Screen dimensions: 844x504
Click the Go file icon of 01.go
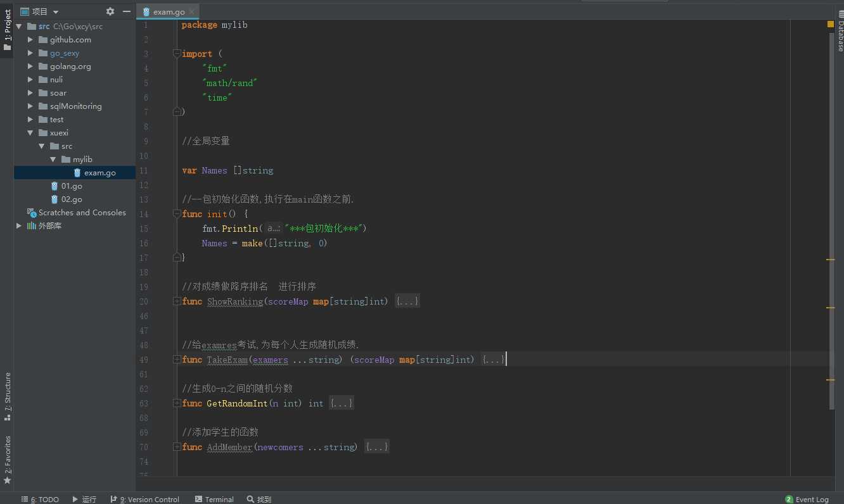[x=55, y=186]
